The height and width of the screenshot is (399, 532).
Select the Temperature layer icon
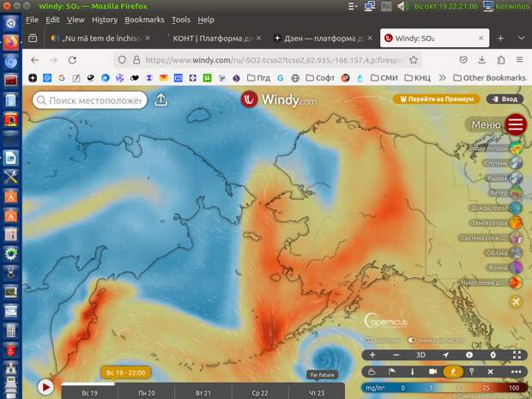517,223
